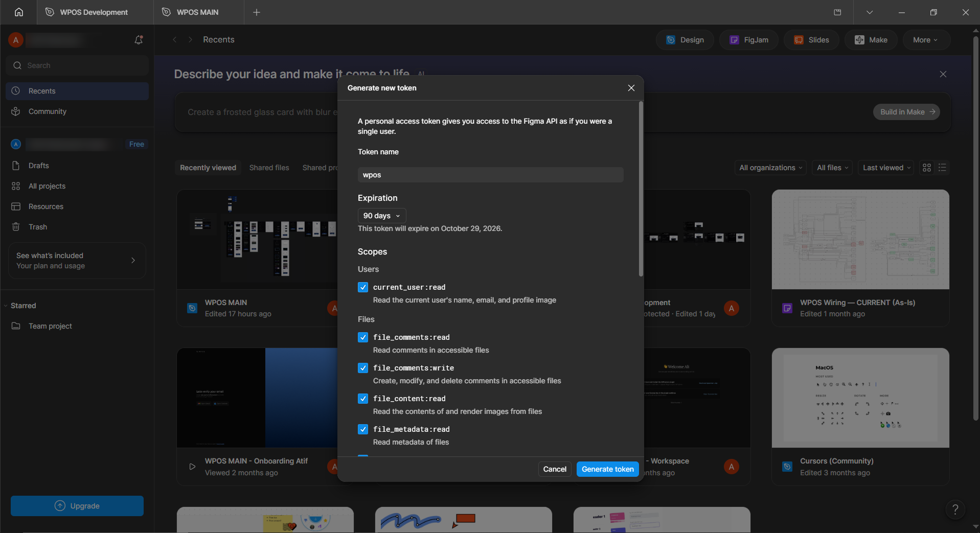The image size is (980, 533).
Task: Click the Token name field containing wpos
Action: pyautogui.click(x=490, y=175)
